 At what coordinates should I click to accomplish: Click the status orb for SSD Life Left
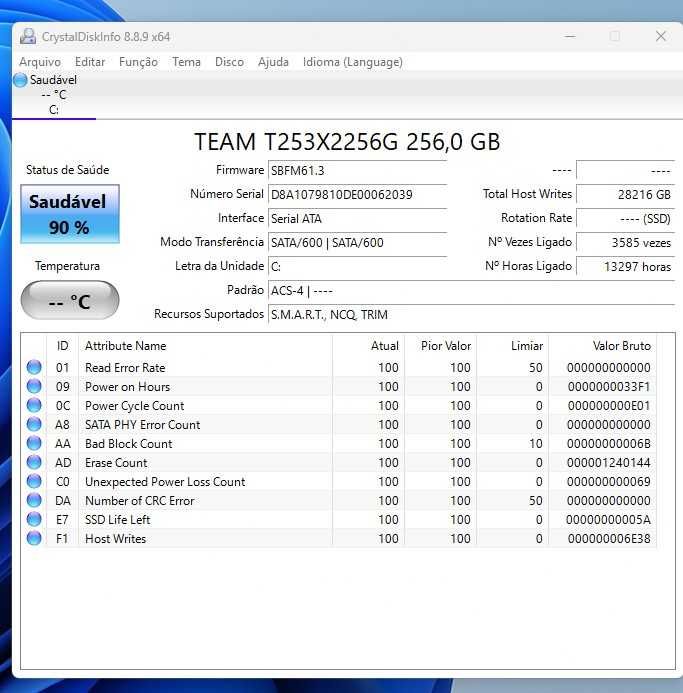pos(34,519)
